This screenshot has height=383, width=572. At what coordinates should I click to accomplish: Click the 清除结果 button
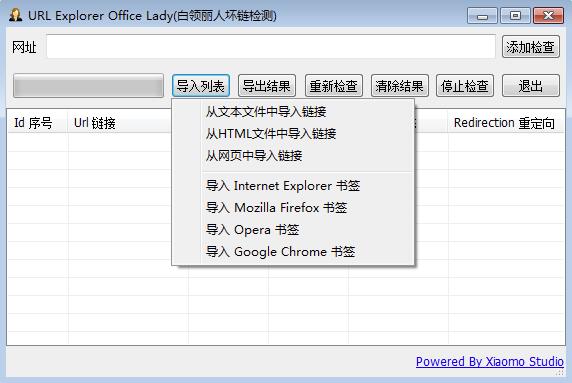(399, 86)
